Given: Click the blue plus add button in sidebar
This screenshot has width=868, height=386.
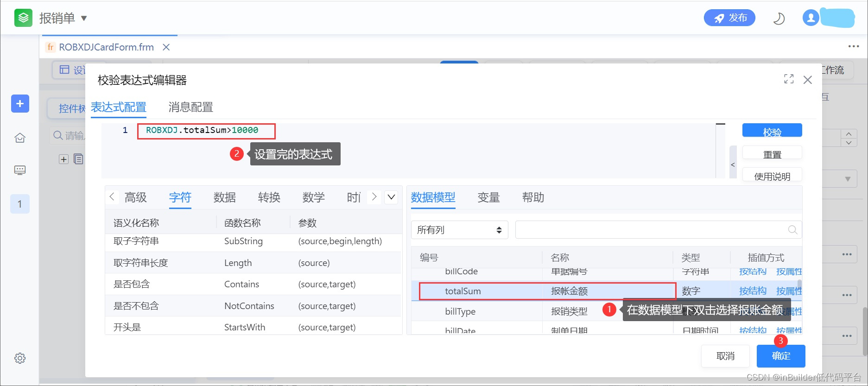Looking at the screenshot, I should point(20,103).
